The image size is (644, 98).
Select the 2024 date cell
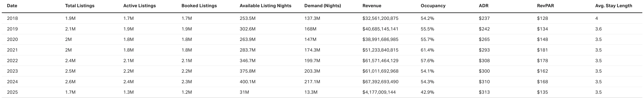point(12,82)
